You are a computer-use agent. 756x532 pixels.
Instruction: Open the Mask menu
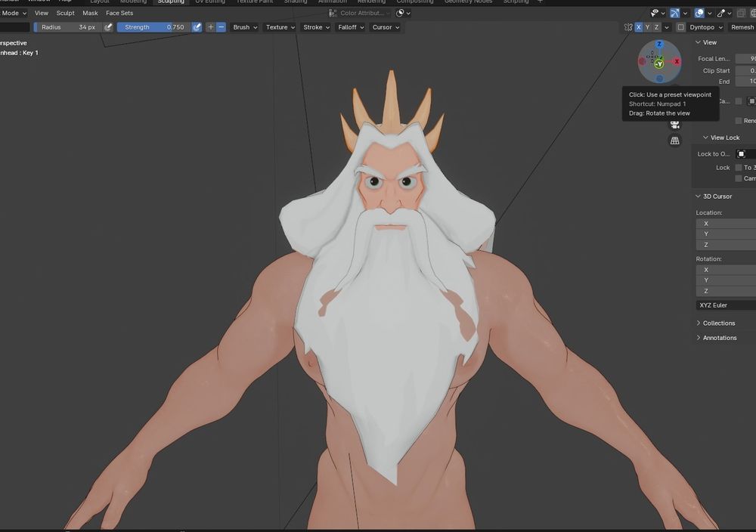click(x=90, y=13)
